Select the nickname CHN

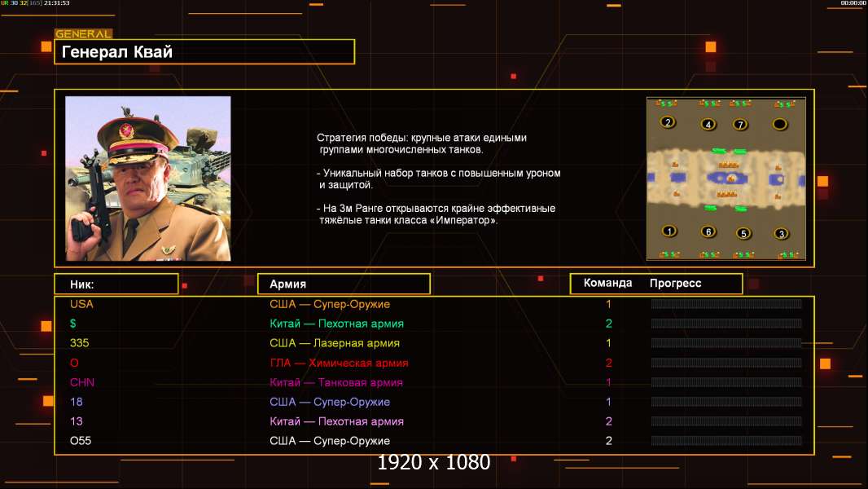coord(82,382)
